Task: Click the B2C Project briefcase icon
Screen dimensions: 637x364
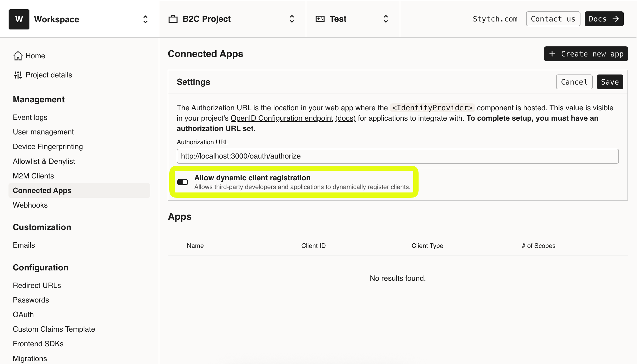Action: (x=173, y=19)
